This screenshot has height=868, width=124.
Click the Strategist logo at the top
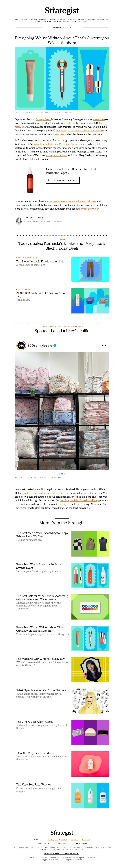coord(62,10)
